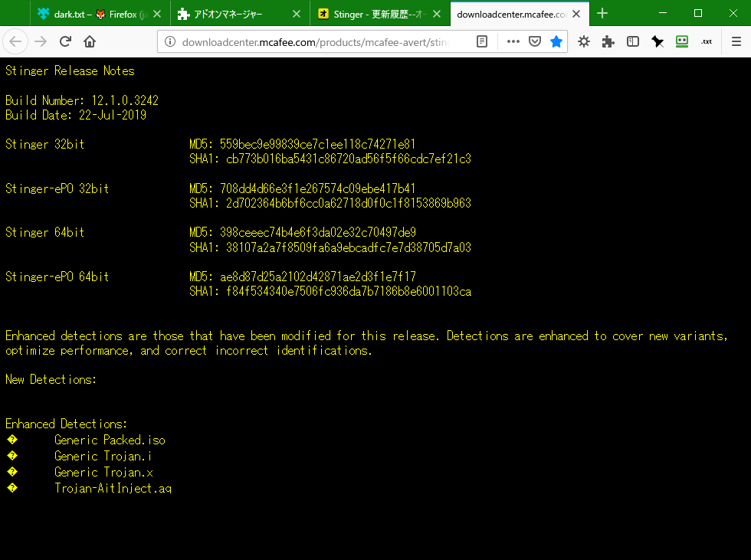Click the Generic Trojan.i entry
The image size is (751, 560).
click(103, 456)
